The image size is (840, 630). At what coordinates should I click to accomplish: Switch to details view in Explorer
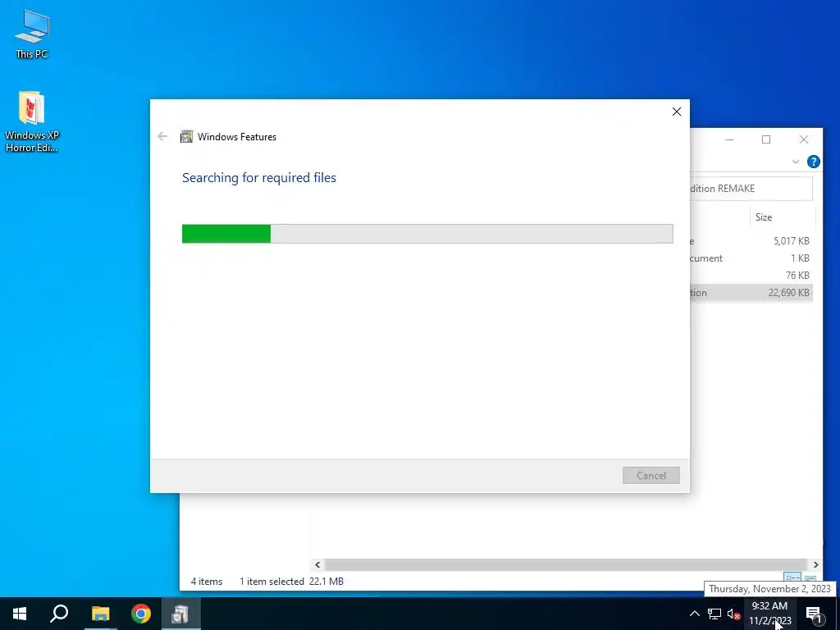pos(792,577)
